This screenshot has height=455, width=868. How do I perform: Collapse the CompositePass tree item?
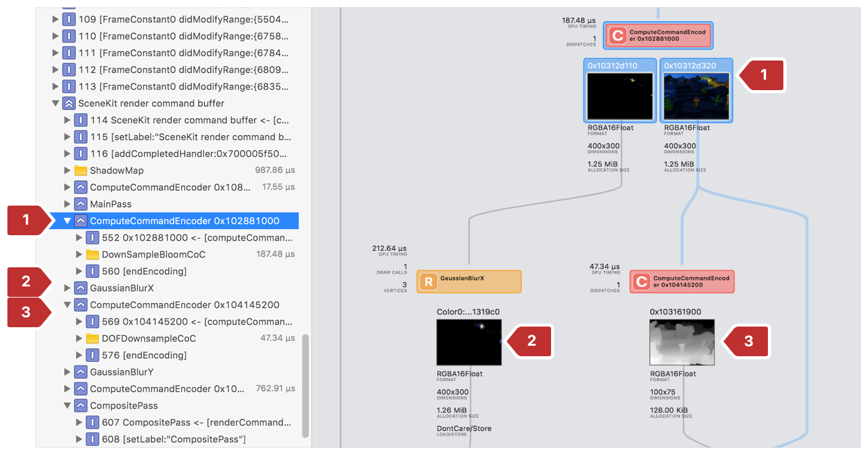(x=67, y=406)
